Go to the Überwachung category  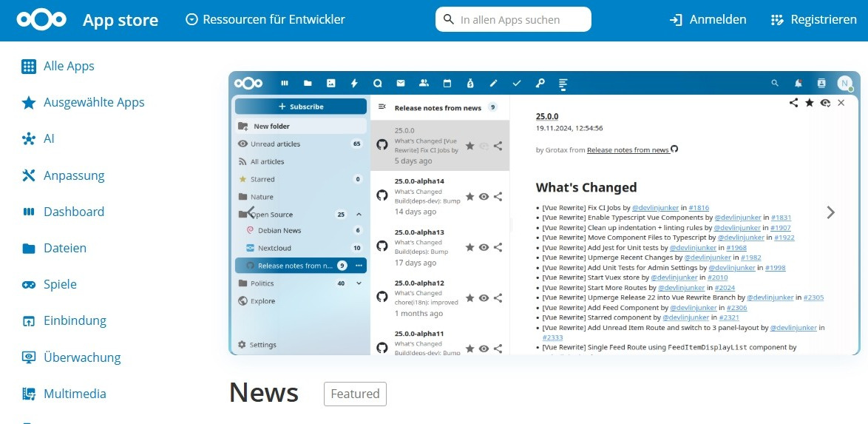(x=81, y=357)
